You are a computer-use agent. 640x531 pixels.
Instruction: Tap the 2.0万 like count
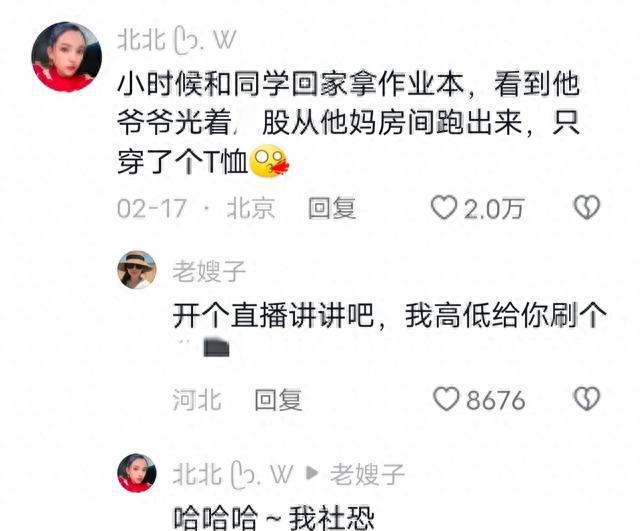493,209
